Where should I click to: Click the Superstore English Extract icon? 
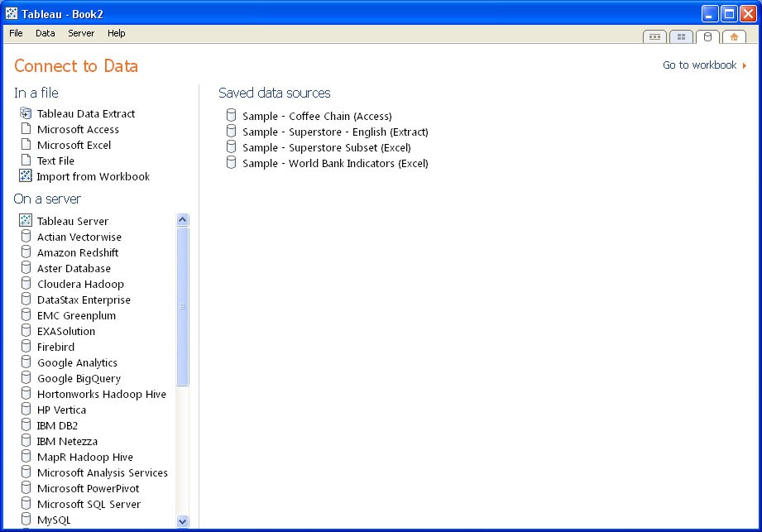(x=232, y=131)
